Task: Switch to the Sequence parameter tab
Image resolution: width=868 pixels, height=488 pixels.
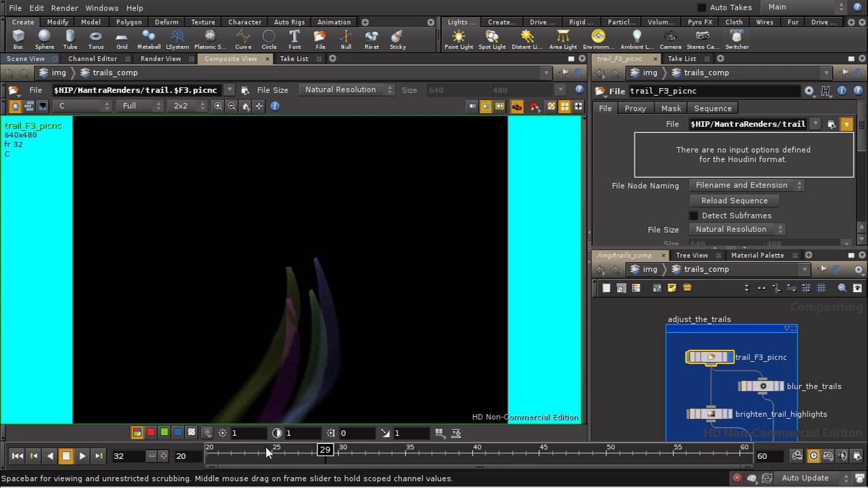Action: pos(713,108)
